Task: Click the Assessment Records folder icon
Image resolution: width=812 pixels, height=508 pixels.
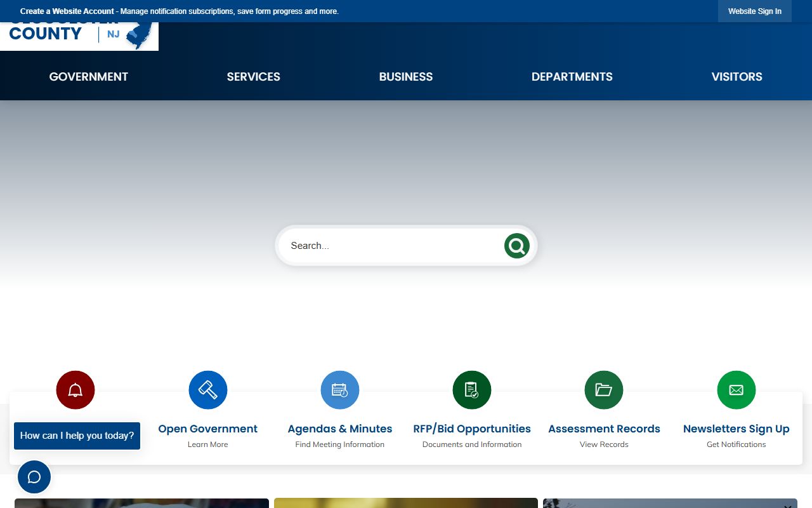Action: point(603,390)
